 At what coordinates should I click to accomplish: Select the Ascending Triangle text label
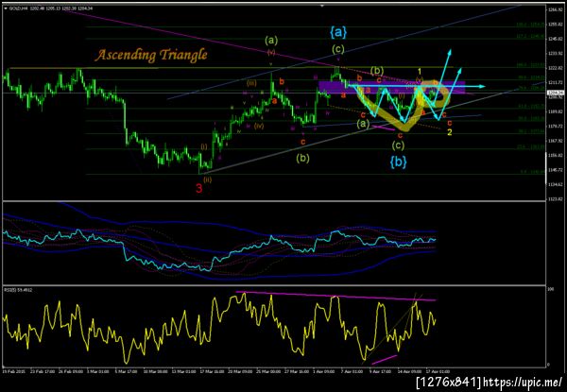pos(151,55)
